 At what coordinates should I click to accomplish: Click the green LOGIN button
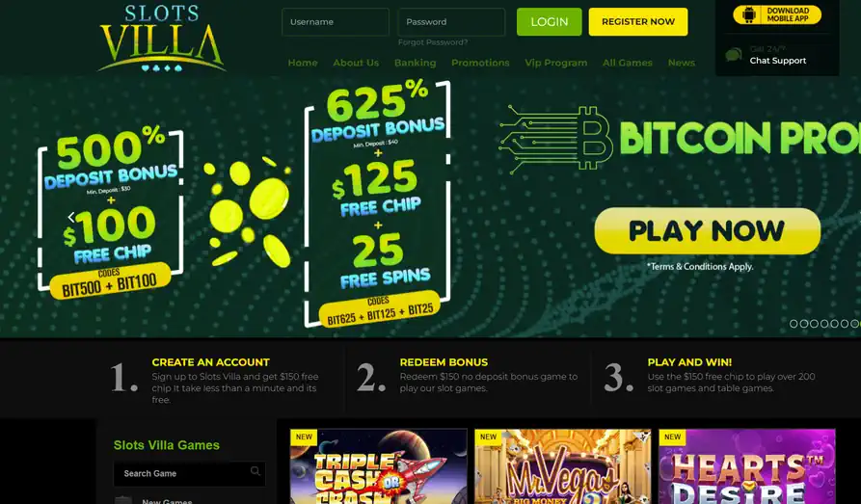click(550, 22)
